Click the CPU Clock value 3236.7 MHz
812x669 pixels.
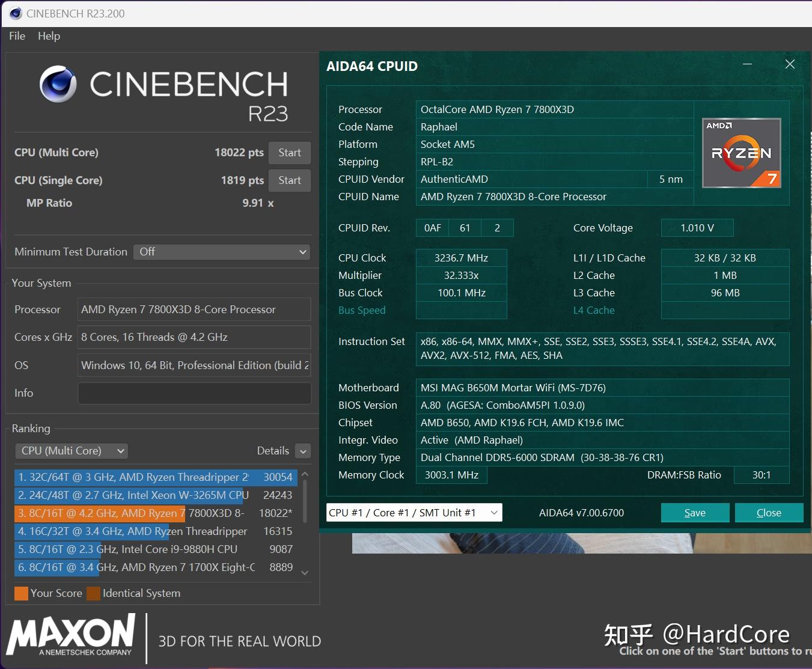(462, 258)
